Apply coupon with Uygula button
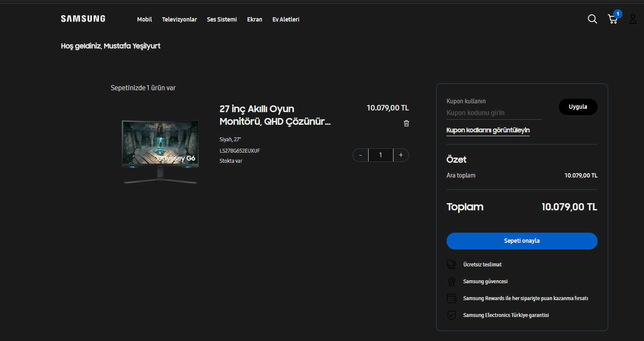The image size is (644, 341). pos(578,107)
